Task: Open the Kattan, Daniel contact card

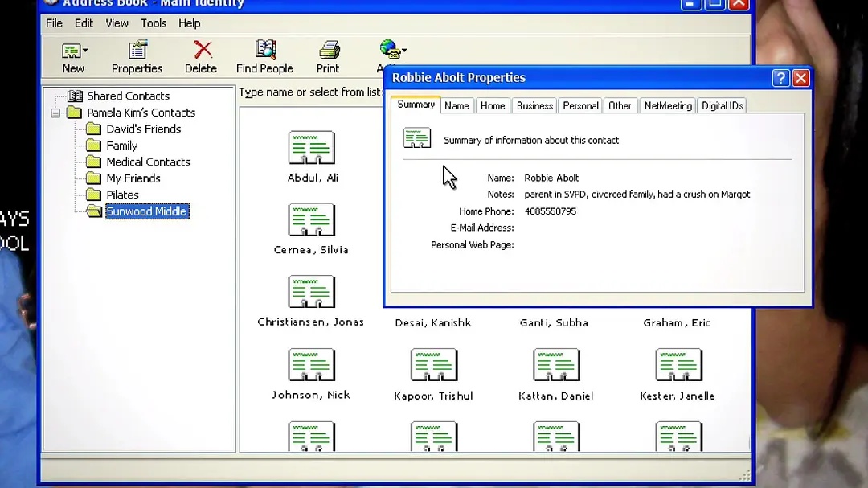Action: (556, 364)
